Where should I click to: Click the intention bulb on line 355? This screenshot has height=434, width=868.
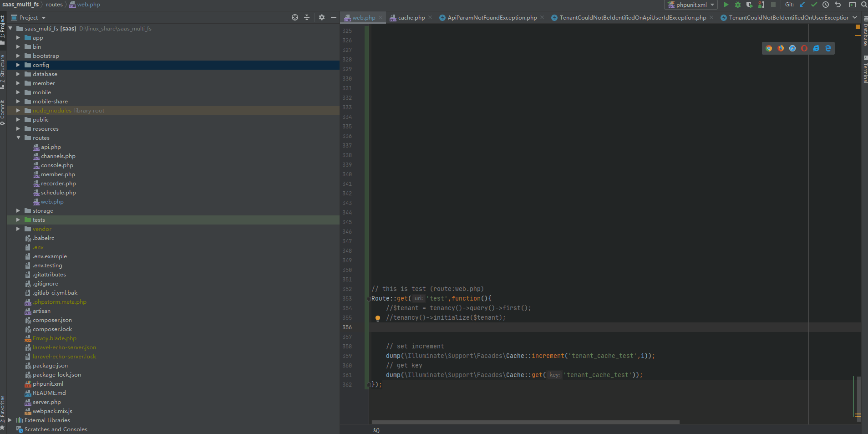tap(378, 318)
